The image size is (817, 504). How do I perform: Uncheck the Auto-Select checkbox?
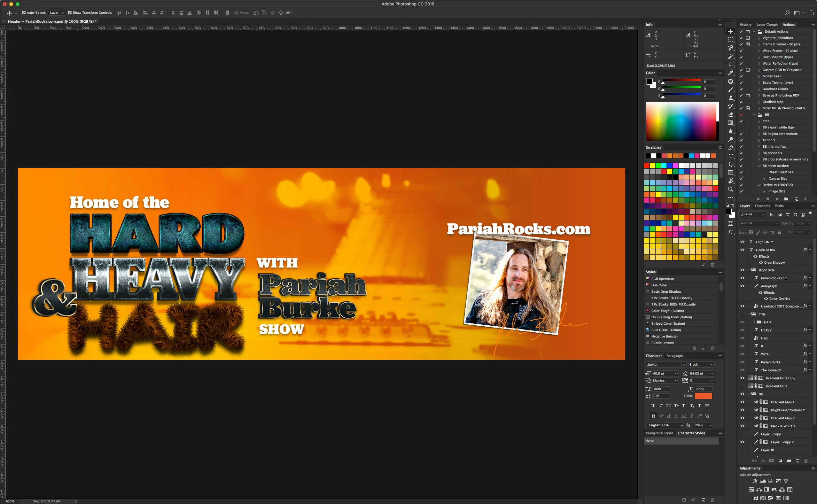point(24,13)
